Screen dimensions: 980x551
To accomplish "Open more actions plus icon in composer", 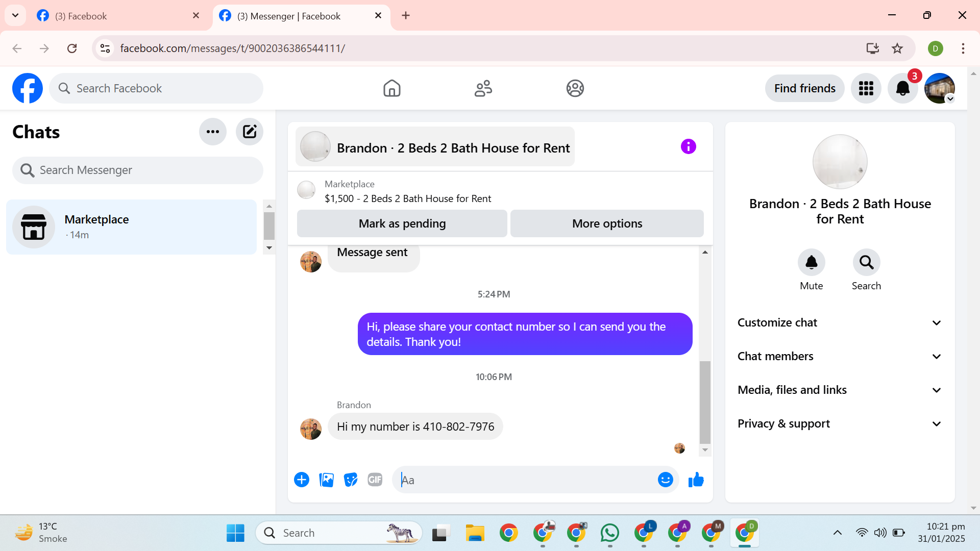I will click(x=302, y=480).
